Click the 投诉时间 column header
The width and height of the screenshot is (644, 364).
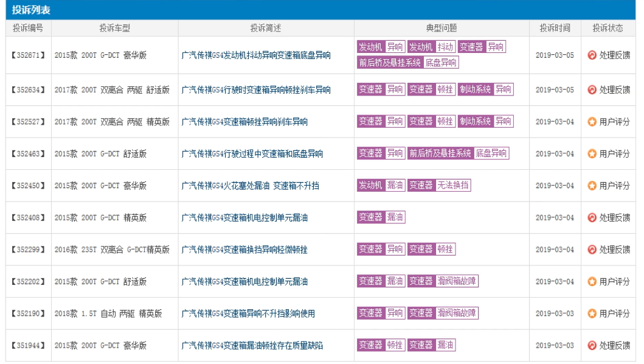coord(555,28)
